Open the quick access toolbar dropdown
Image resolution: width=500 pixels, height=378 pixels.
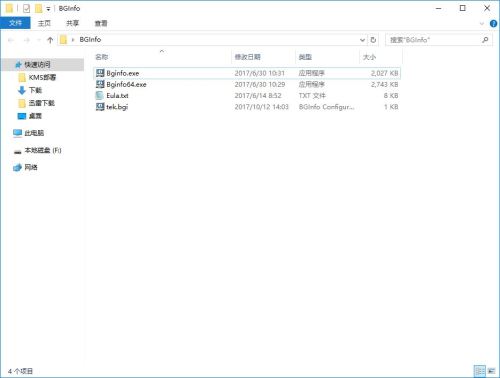coord(48,9)
